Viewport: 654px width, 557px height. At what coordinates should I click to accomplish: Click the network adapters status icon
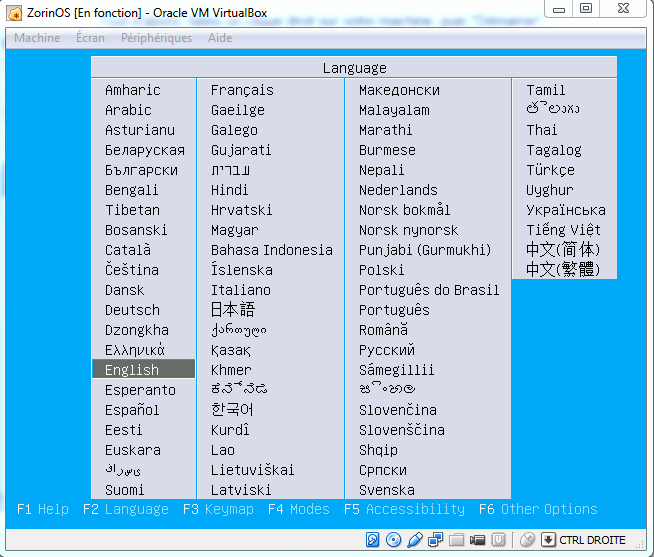(x=435, y=539)
